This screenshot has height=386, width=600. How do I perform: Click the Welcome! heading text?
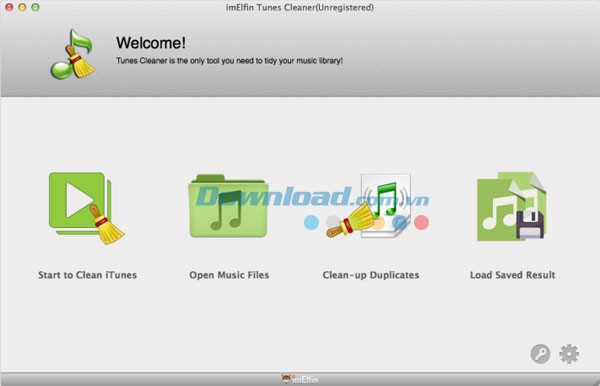[x=151, y=42]
